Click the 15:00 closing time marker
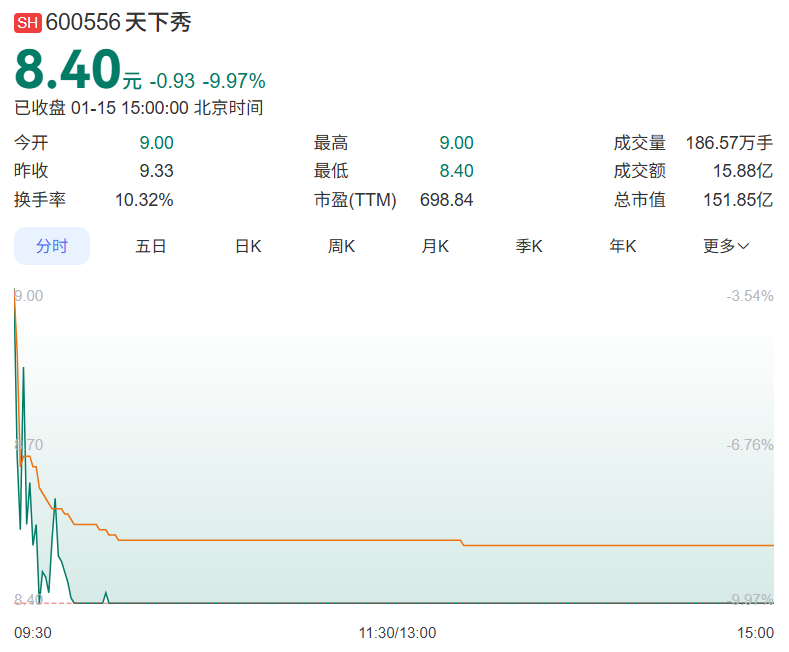The image size is (789, 652). tap(755, 633)
